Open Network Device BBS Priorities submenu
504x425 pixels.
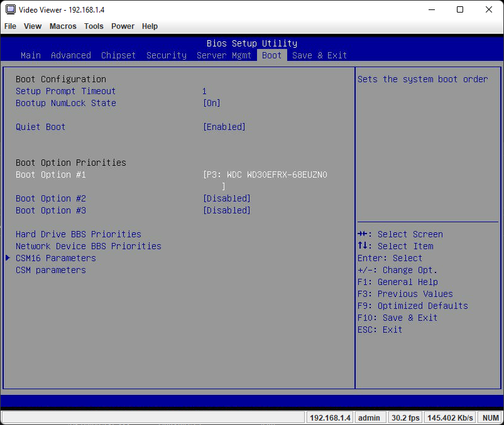coord(89,246)
